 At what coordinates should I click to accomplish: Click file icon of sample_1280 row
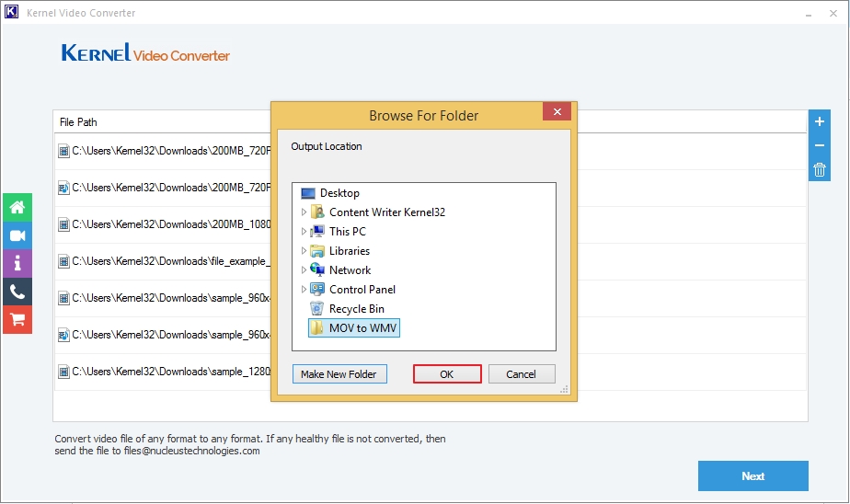(64, 372)
